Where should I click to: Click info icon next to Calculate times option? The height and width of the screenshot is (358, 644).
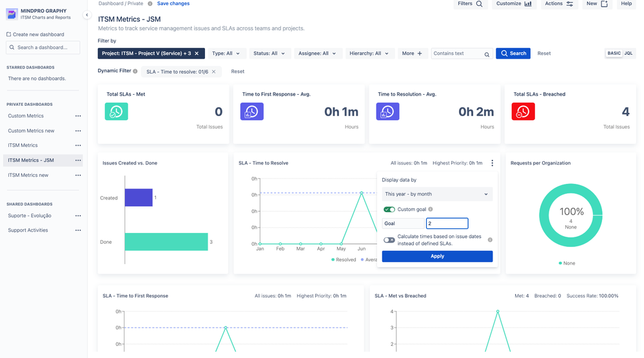[x=490, y=239]
